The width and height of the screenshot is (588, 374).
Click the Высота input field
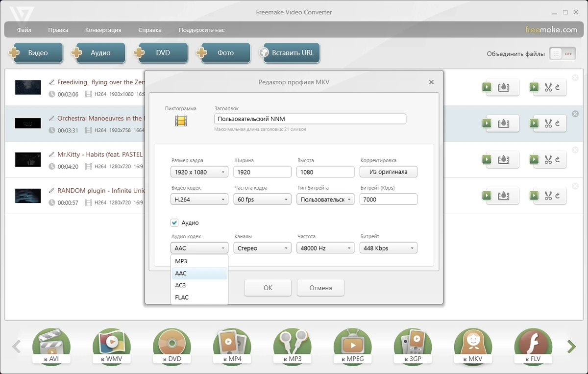325,172
